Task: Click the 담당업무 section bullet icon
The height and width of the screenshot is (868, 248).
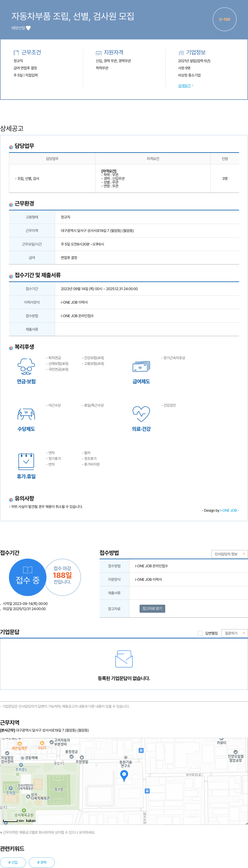Action: (11, 147)
